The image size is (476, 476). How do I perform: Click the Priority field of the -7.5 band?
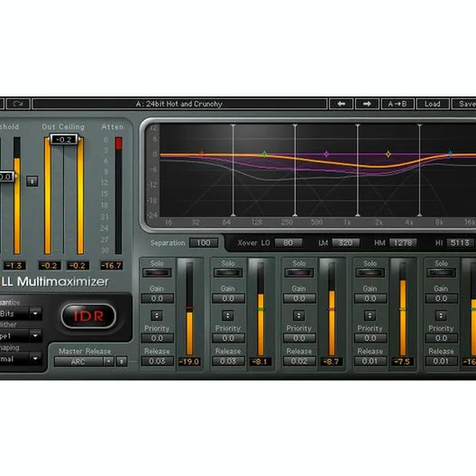(370, 338)
